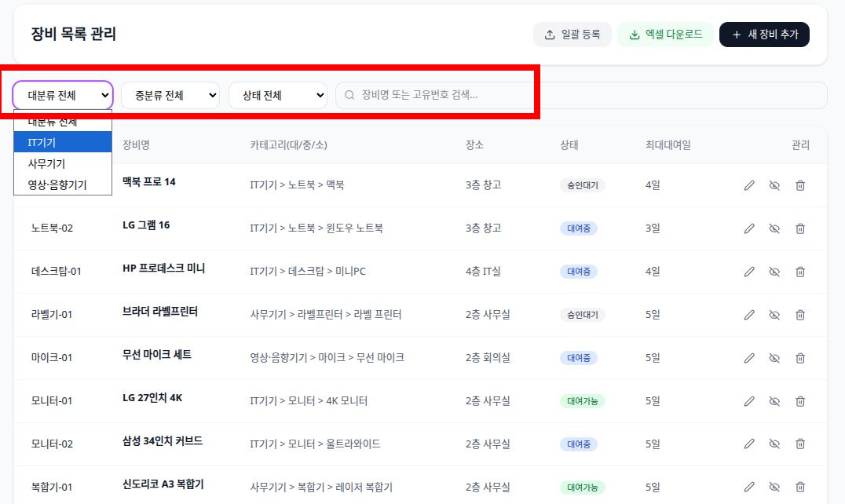The width and height of the screenshot is (845, 504).
Task: Click the 2층 회의실 location cell
Action: point(488,357)
